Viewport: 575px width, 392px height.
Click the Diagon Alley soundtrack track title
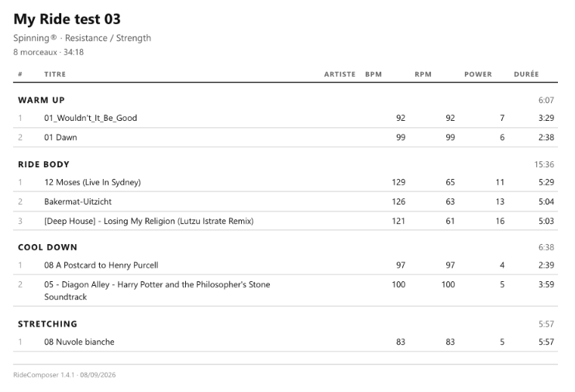click(157, 291)
